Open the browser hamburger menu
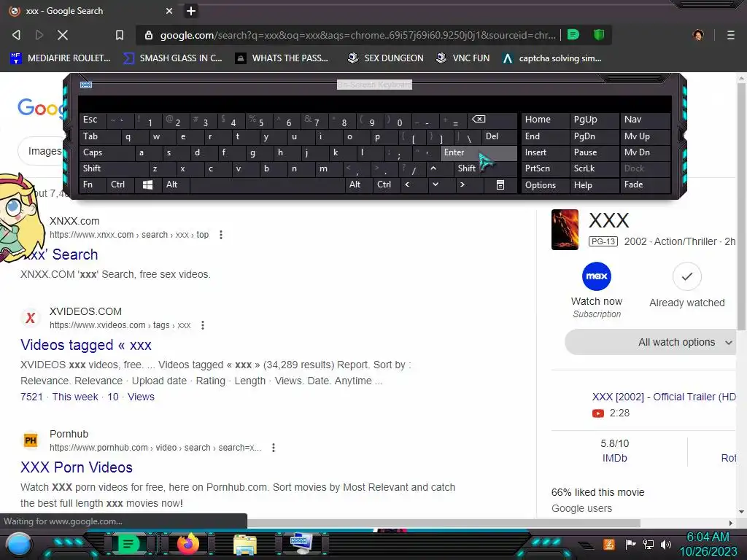This screenshot has height=560, width=747. [x=730, y=35]
